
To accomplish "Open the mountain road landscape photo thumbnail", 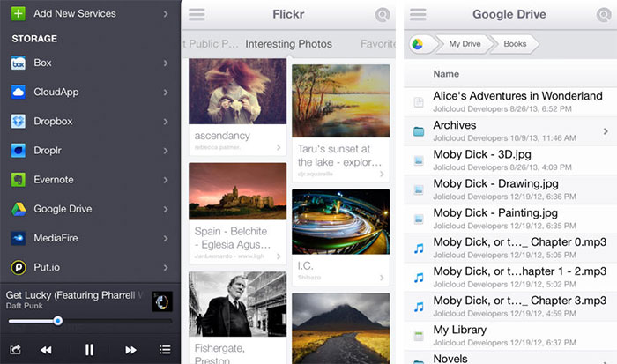I will coord(341,328).
